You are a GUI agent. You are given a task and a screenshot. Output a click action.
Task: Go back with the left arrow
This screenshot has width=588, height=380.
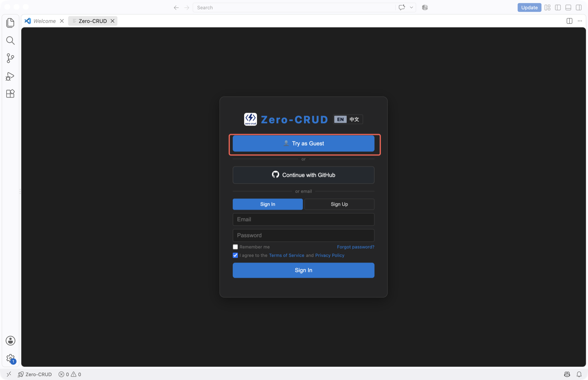coord(176,7)
